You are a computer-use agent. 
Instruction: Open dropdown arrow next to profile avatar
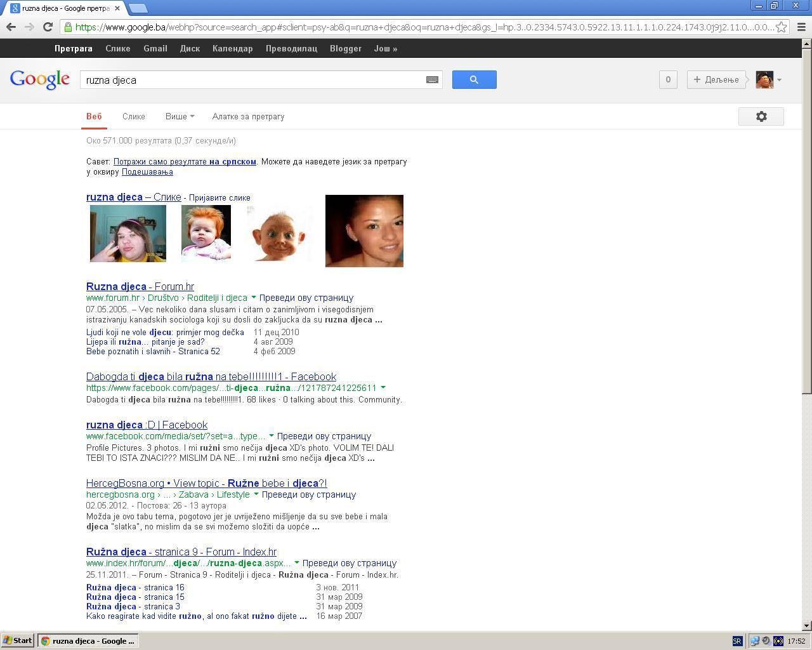(x=779, y=80)
